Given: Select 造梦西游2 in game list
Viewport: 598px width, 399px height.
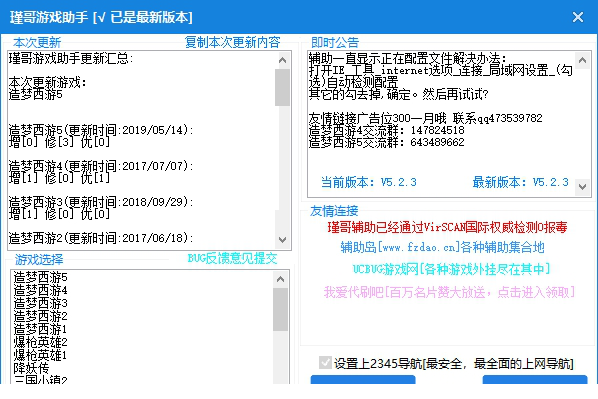Looking at the screenshot, I should click(40, 316).
